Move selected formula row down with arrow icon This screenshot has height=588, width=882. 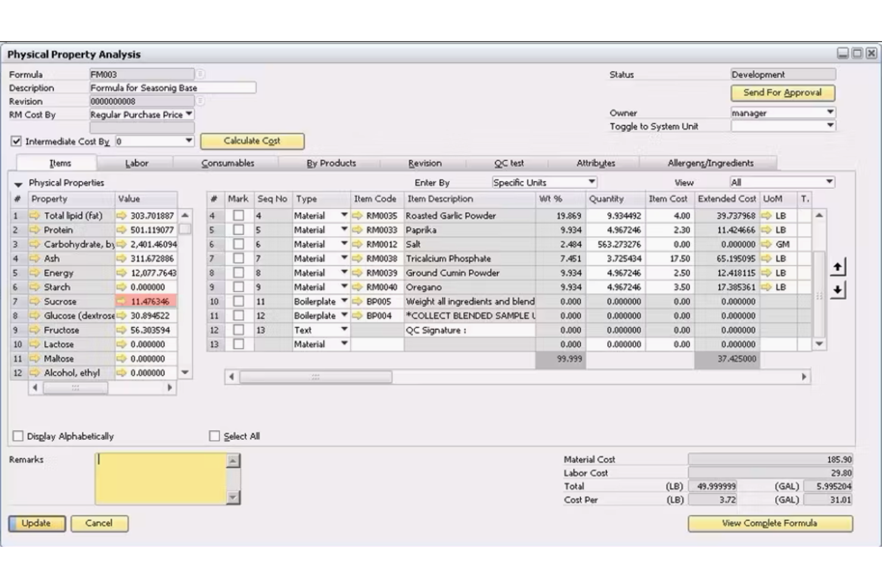click(x=837, y=291)
